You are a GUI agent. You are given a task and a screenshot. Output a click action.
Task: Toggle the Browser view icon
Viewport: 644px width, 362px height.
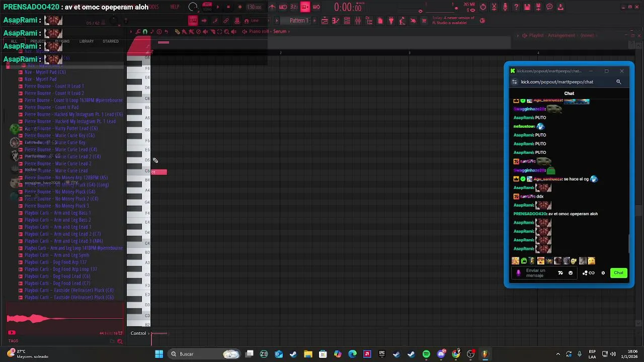pyautogui.click(x=369, y=21)
